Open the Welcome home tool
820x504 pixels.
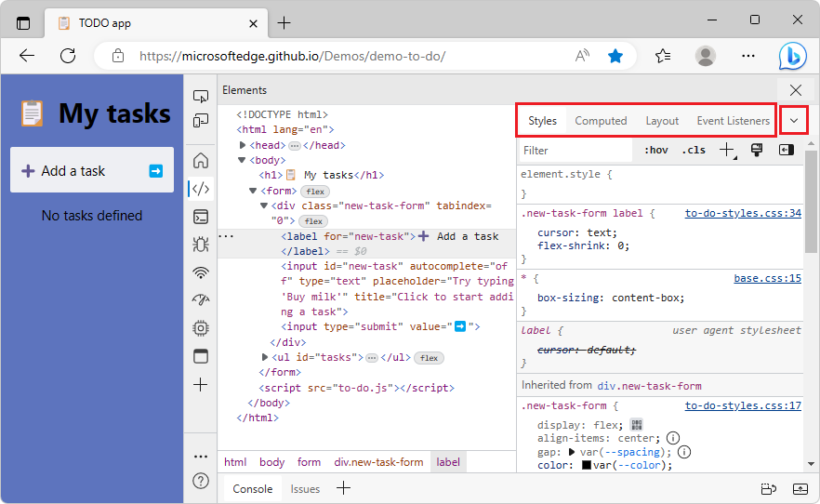pos(201,161)
